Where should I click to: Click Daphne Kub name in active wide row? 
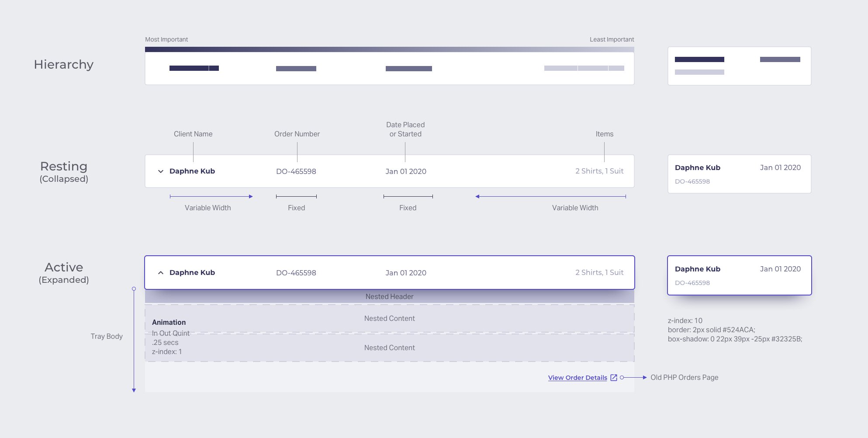pos(192,272)
